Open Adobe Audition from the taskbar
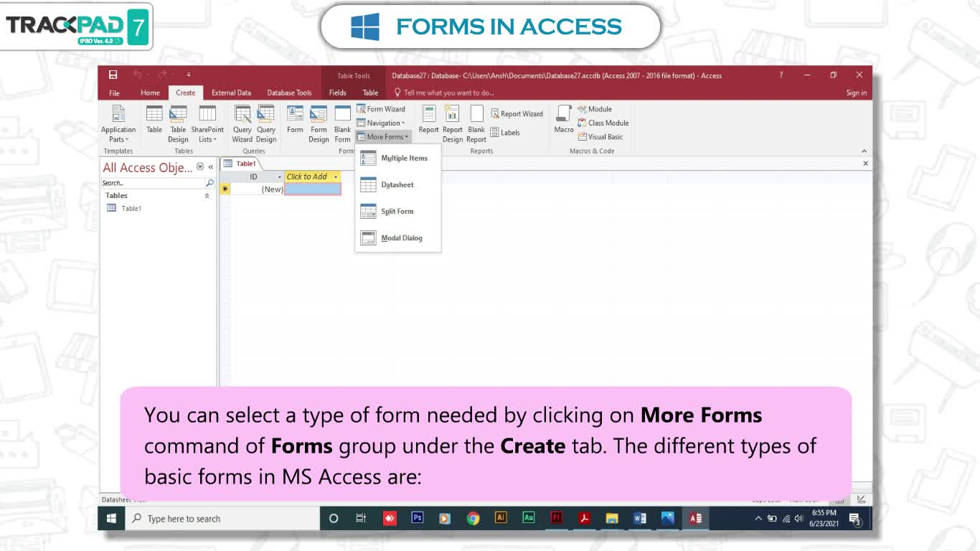This screenshot has height=551, width=980. (528, 518)
